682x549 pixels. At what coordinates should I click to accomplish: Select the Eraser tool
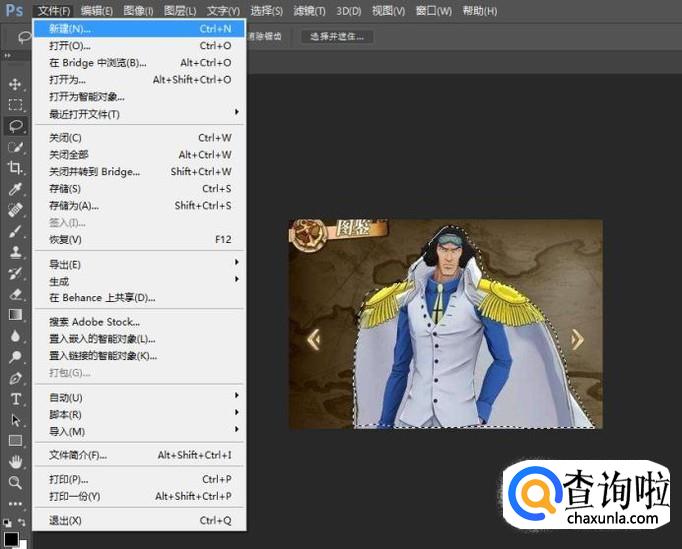(15, 294)
